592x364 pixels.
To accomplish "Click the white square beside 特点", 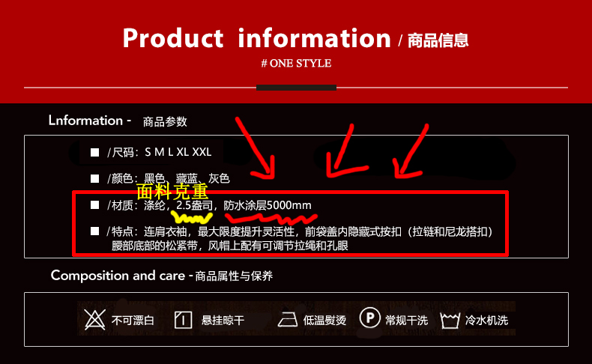I will click(94, 231).
